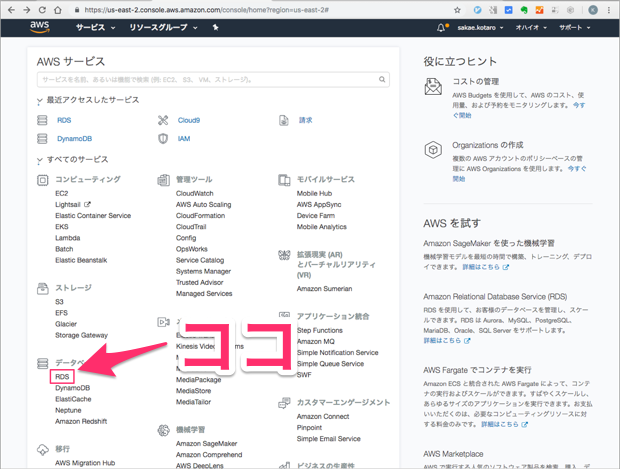Image resolution: width=620 pixels, height=469 pixels.
Task: Open ElastiCache service link
Action: pyautogui.click(x=73, y=399)
